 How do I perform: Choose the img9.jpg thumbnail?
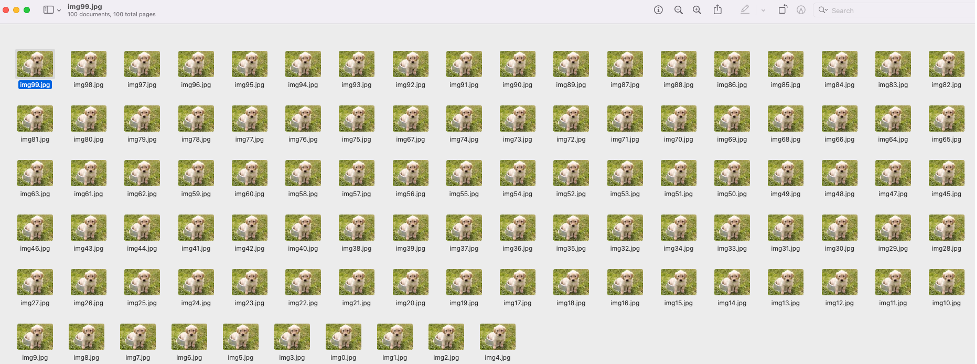[x=35, y=337]
